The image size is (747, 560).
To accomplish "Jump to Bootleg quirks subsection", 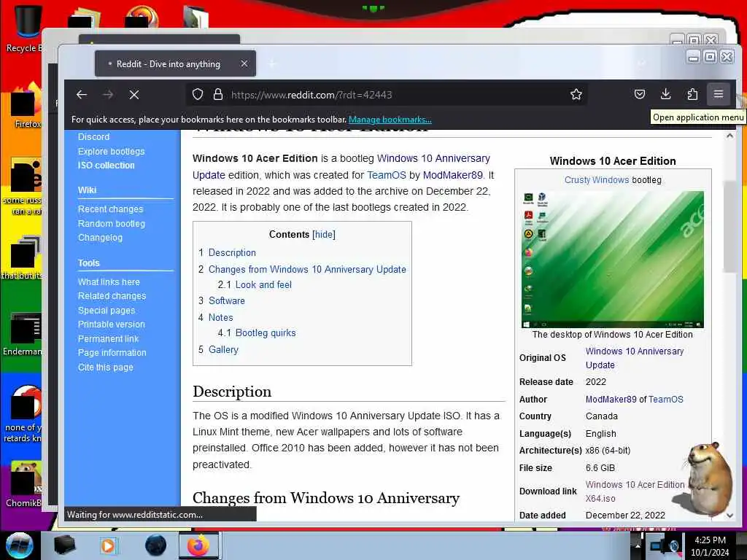I will pyautogui.click(x=266, y=332).
